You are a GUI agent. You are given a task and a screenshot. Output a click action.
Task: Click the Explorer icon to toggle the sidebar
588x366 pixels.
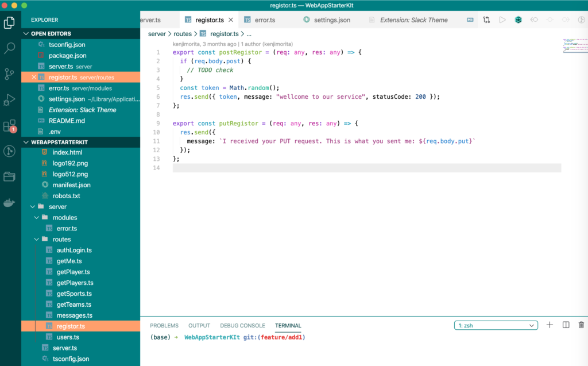click(9, 22)
